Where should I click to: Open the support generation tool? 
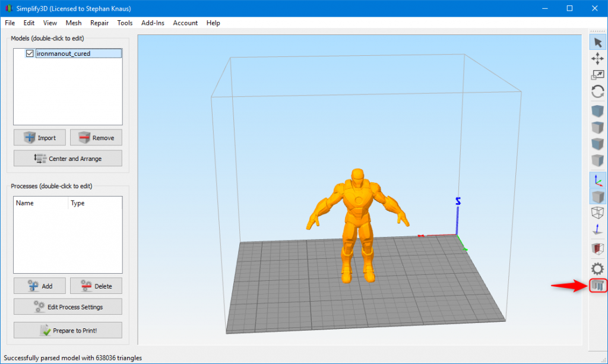pos(598,285)
